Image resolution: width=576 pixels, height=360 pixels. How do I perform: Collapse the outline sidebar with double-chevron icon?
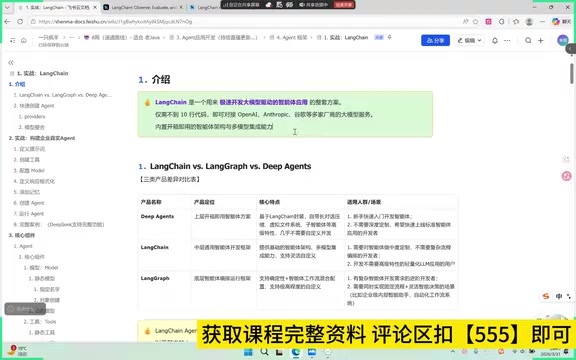coord(11,62)
